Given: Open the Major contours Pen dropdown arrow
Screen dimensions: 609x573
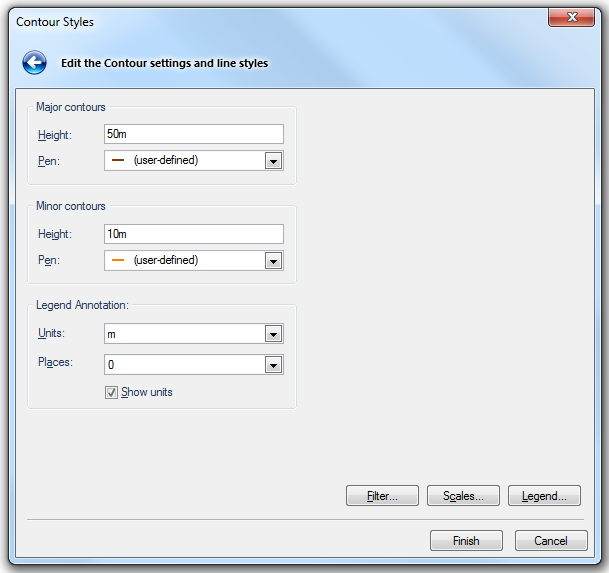Looking at the screenshot, I should 273,160.
